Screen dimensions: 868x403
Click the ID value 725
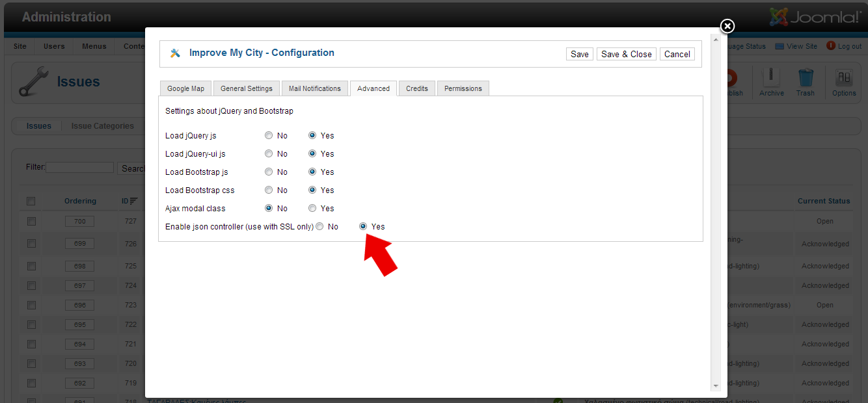point(131,266)
